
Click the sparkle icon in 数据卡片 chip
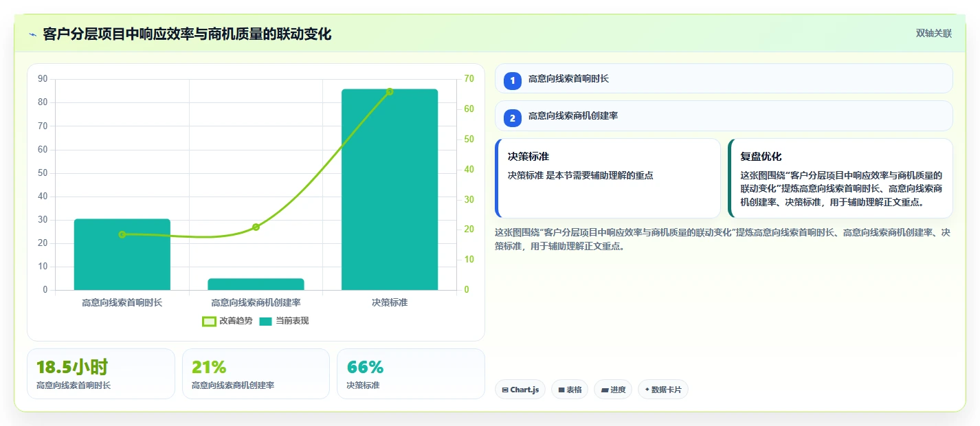pyautogui.click(x=647, y=390)
